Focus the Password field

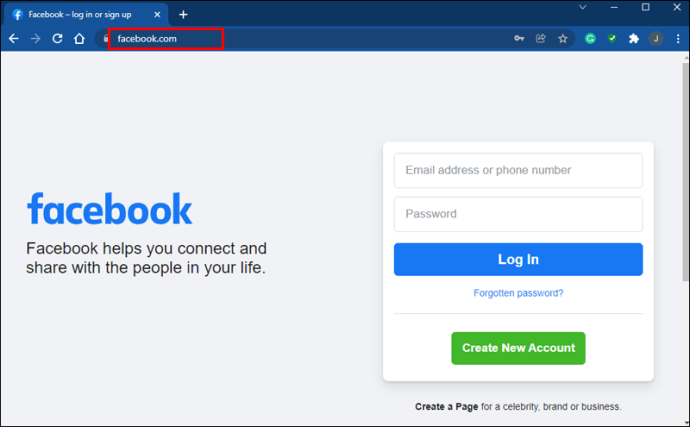(x=518, y=214)
